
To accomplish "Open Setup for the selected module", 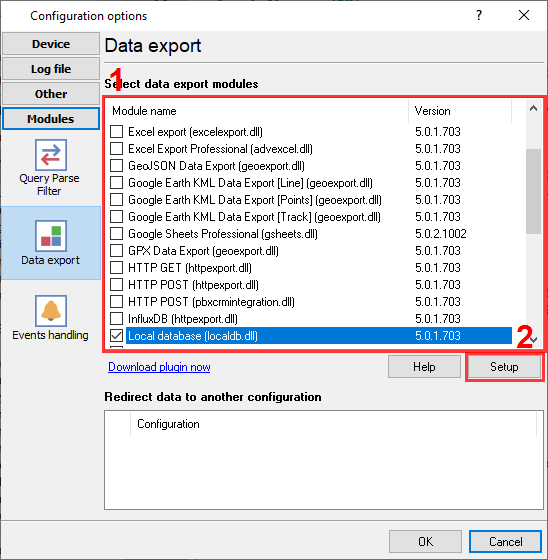I will click(x=504, y=367).
